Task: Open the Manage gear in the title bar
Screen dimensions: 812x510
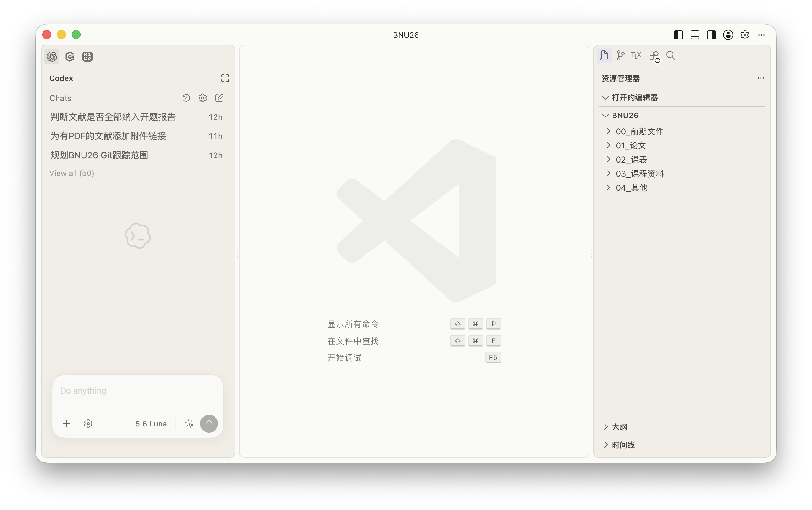Action: [745, 35]
